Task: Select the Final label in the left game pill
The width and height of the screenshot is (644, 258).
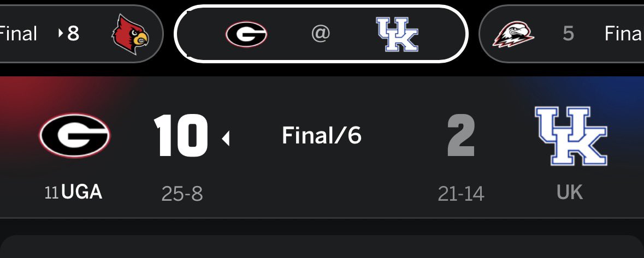Action: pyautogui.click(x=18, y=34)
